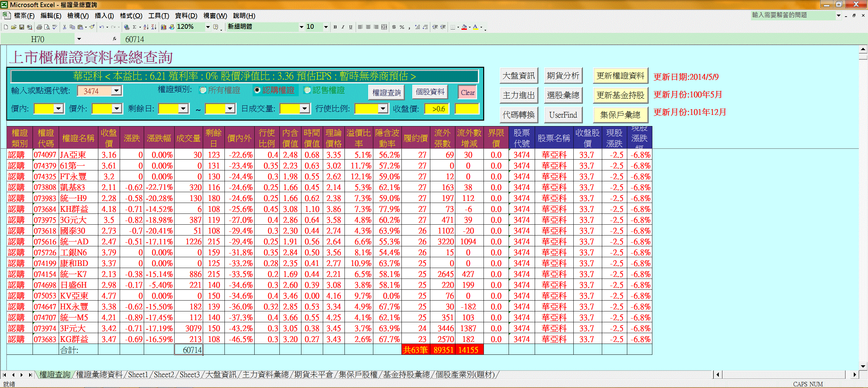868x388 pixels.
Task: Apply Currency style with the $ icon
Action: point(394,27)
